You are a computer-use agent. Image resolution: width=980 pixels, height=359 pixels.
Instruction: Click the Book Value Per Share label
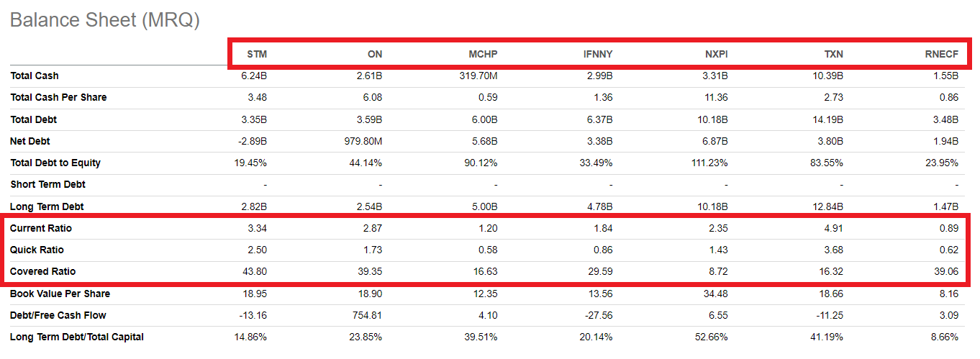[58, 294]
